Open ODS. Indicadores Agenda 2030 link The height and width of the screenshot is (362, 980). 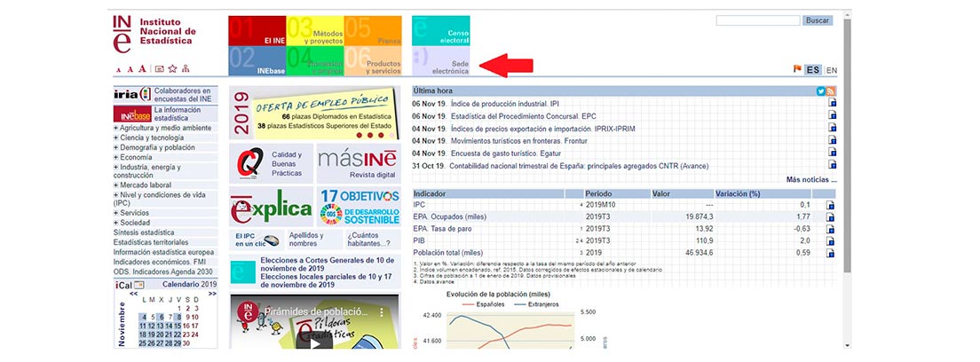point(162,272)
